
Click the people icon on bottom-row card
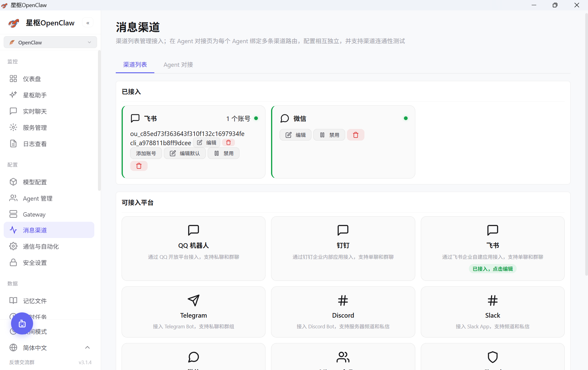[x=343, y=357]
